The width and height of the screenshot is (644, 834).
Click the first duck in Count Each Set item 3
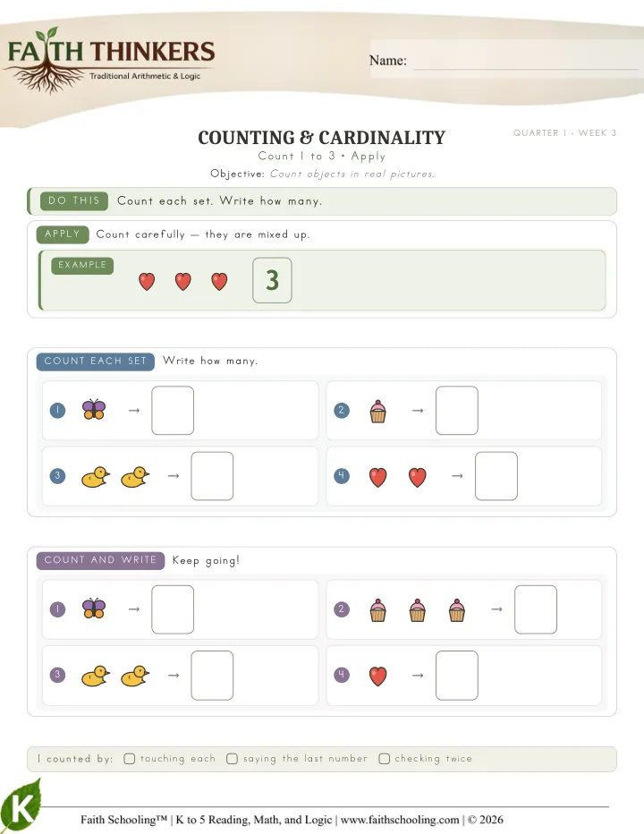pyautogui.click(x=95, y=477)
